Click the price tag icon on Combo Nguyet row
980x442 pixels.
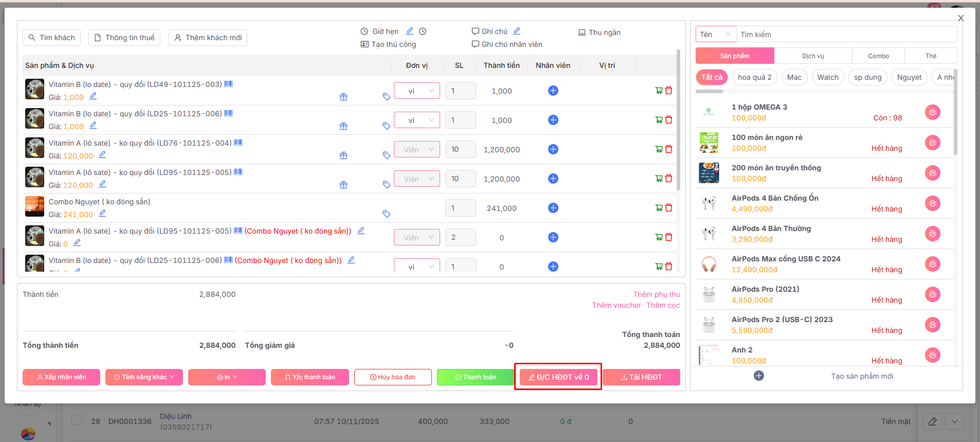click(x=387, y=214)
